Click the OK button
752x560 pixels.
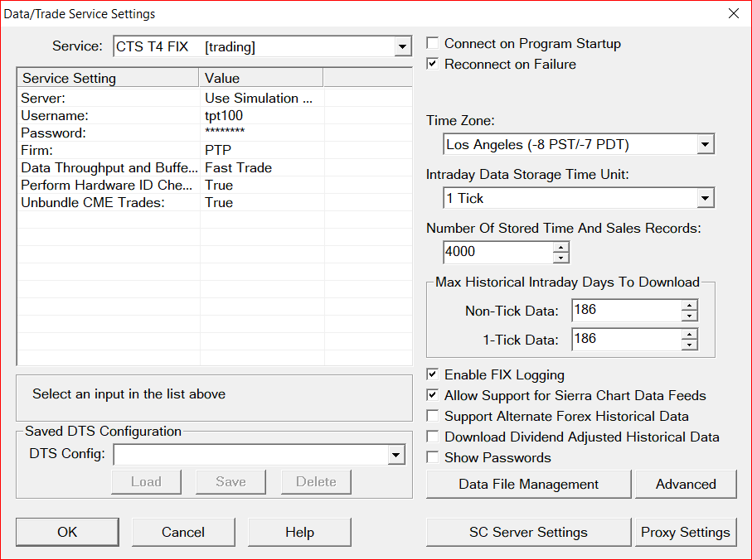(67, 532)
